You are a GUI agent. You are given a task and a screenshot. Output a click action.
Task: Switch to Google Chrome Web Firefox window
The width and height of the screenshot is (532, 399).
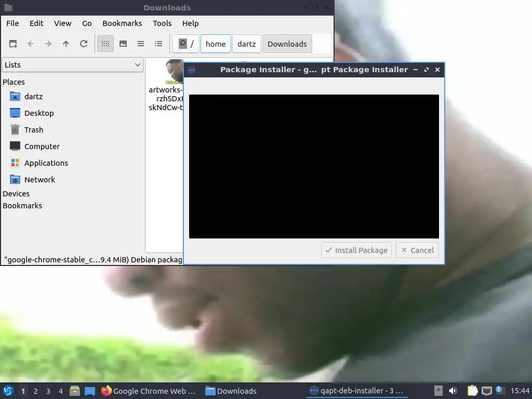149,391
